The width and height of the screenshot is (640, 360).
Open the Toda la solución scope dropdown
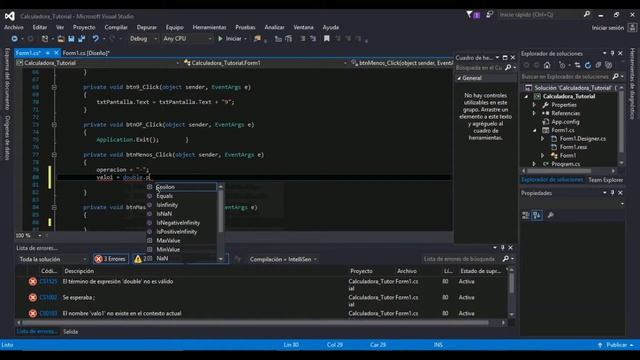coord(52,259)
